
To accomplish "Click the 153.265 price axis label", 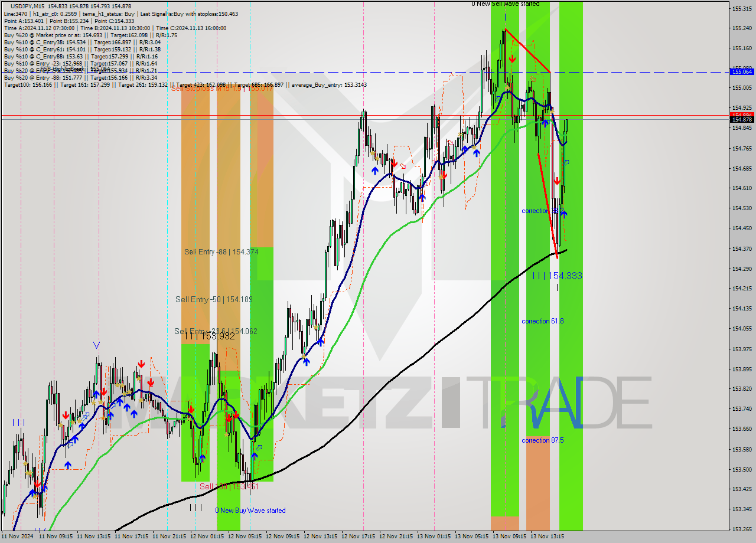I will [742, 529].
